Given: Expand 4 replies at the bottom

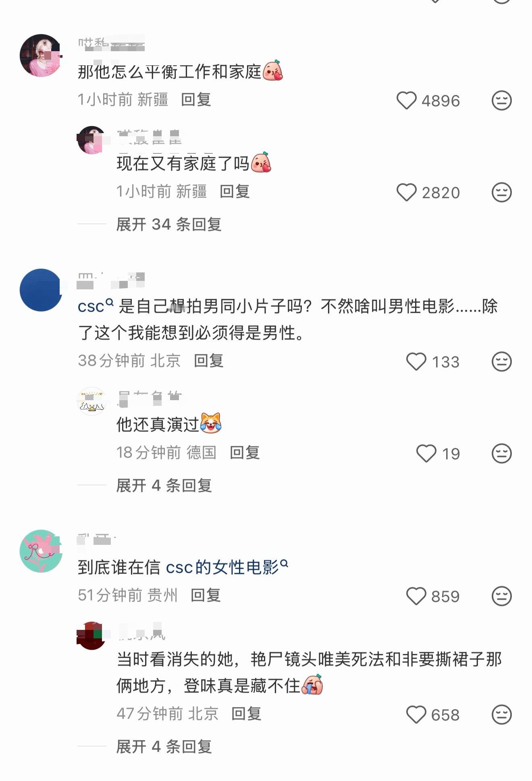Looking at the screenshot, I should (164, 746).
